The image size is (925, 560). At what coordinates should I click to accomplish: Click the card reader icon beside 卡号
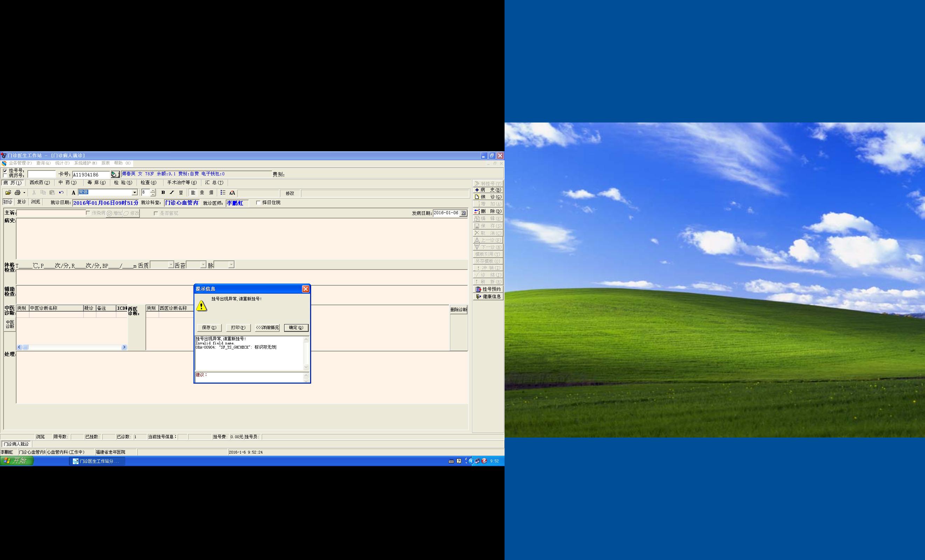(x=115, y=174)
